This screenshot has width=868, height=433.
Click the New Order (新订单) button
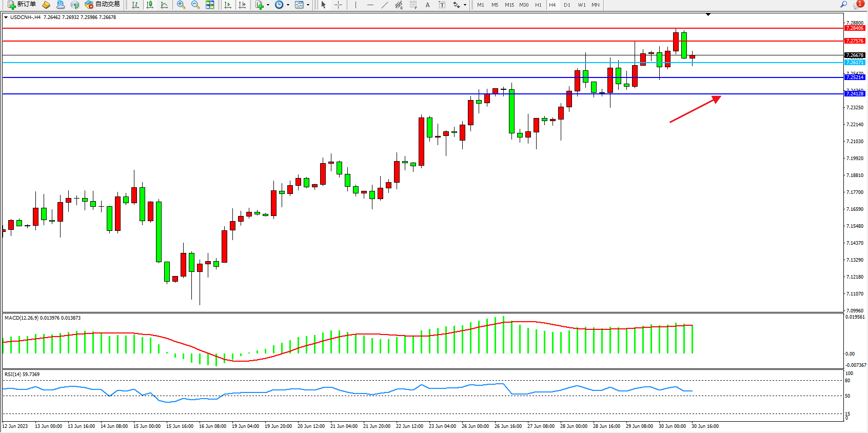coord(22,5)
